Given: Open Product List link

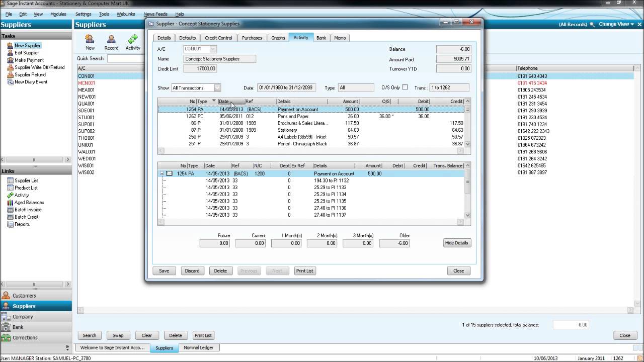Looking at the screenshot, I should pyautogui.click(x=26, y=188).
